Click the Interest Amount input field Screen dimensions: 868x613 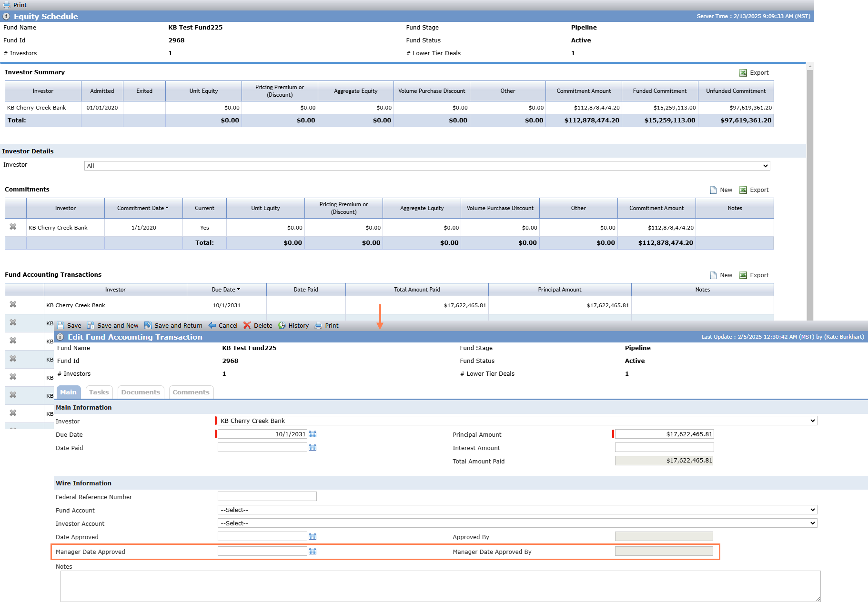pyautogui.click(x=665, y=447)
